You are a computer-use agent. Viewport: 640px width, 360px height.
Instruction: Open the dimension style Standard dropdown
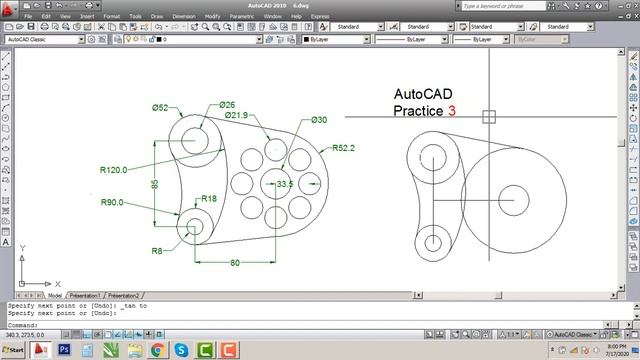[451, 27]
